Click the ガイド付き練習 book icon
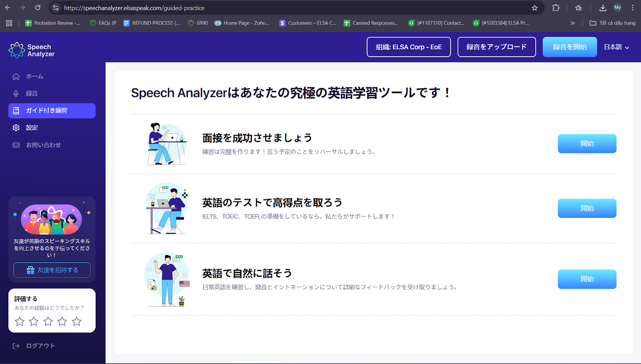641x364 pixels. (x=16, y=111)
